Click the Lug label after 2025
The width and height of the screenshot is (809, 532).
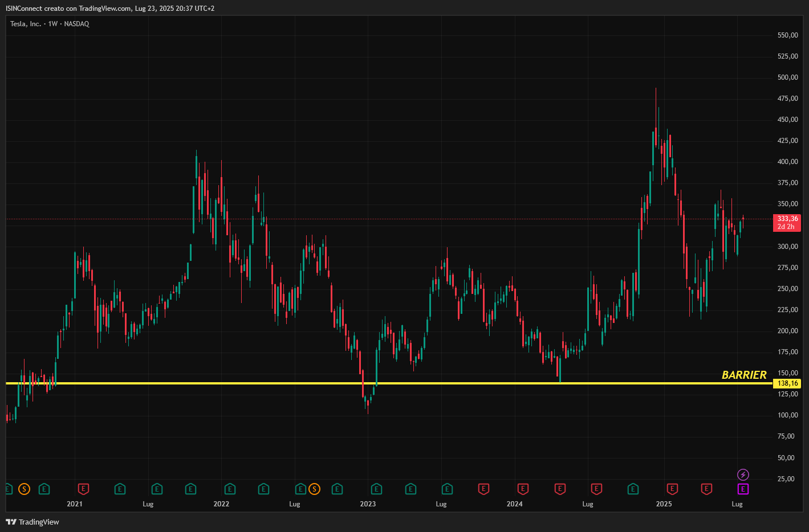[737, 504]
